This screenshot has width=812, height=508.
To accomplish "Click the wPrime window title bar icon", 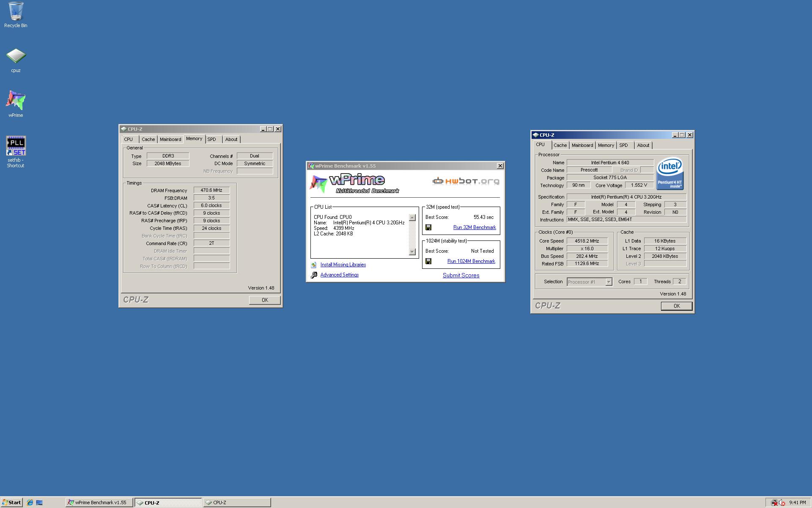I will (311, 166).
